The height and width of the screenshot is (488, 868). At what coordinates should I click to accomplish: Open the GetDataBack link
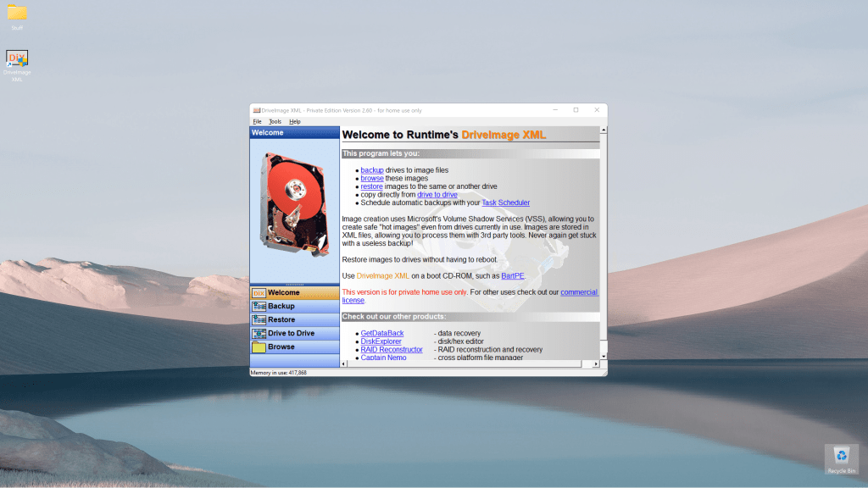[x=382, y=333]
